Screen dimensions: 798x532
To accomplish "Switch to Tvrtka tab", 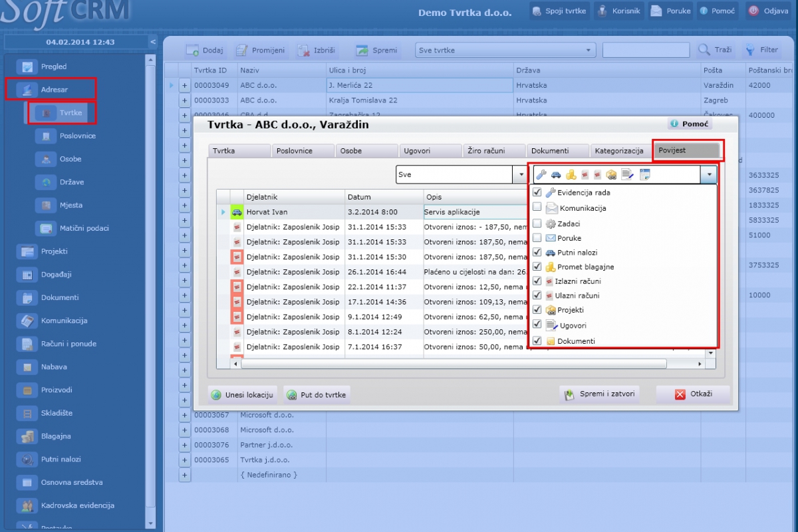I will [239, 151].
